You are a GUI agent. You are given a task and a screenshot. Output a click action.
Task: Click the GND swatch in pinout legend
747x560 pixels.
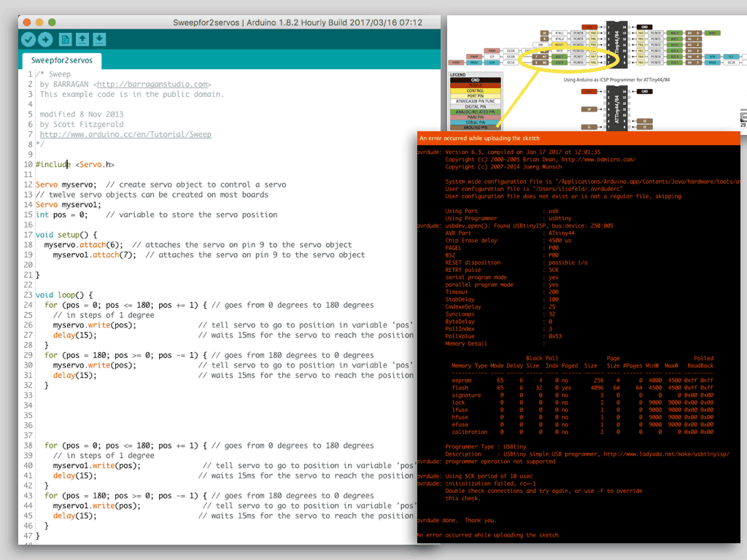click(476, 80)
